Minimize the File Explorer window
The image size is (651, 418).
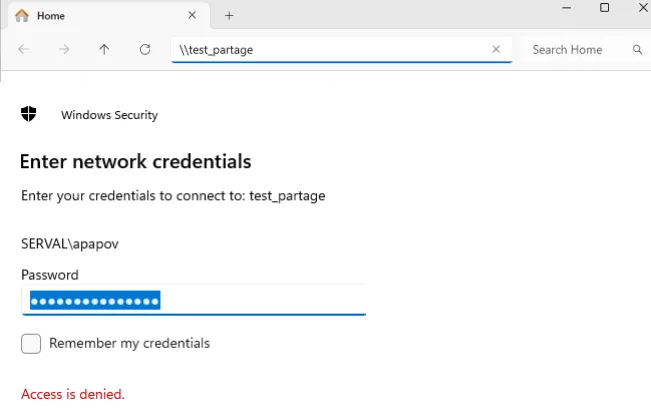pos(566,8)
